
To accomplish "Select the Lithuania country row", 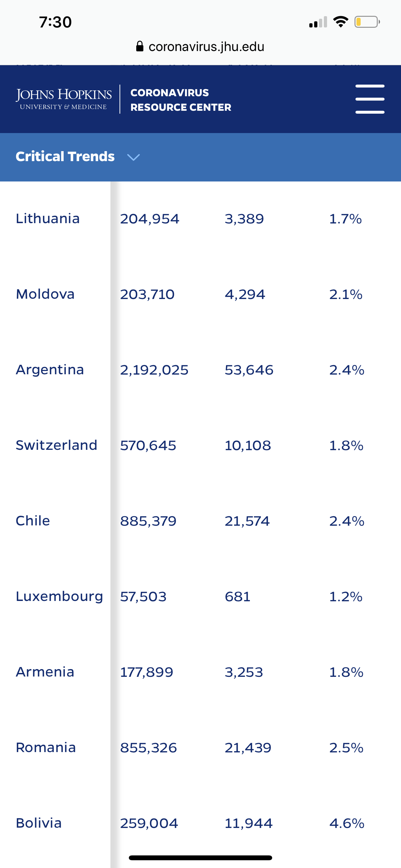I will pos(47,218).
